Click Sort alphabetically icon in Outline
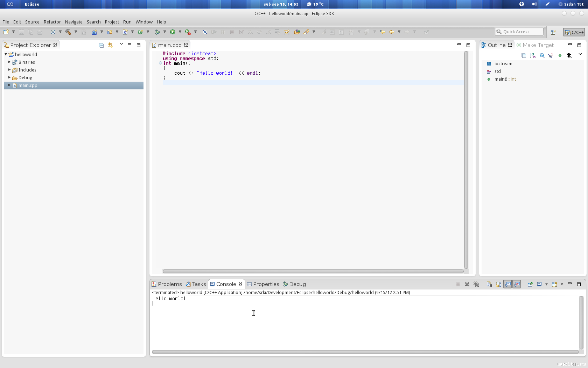The height and width of the screenshot is (368, 588). [533, 55]
